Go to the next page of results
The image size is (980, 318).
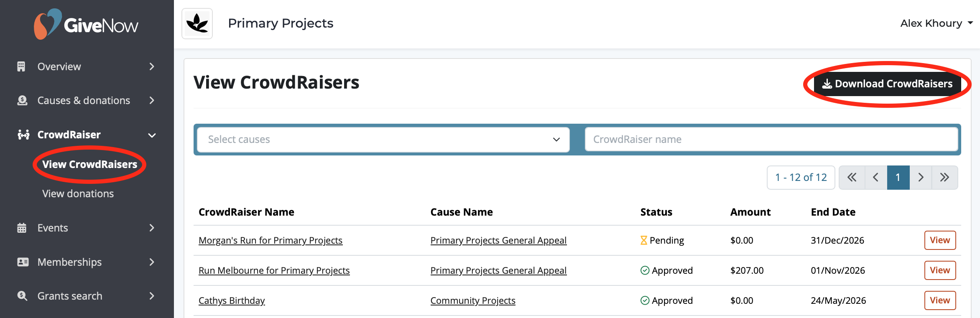pyautogui.click(x=921, y=178)
